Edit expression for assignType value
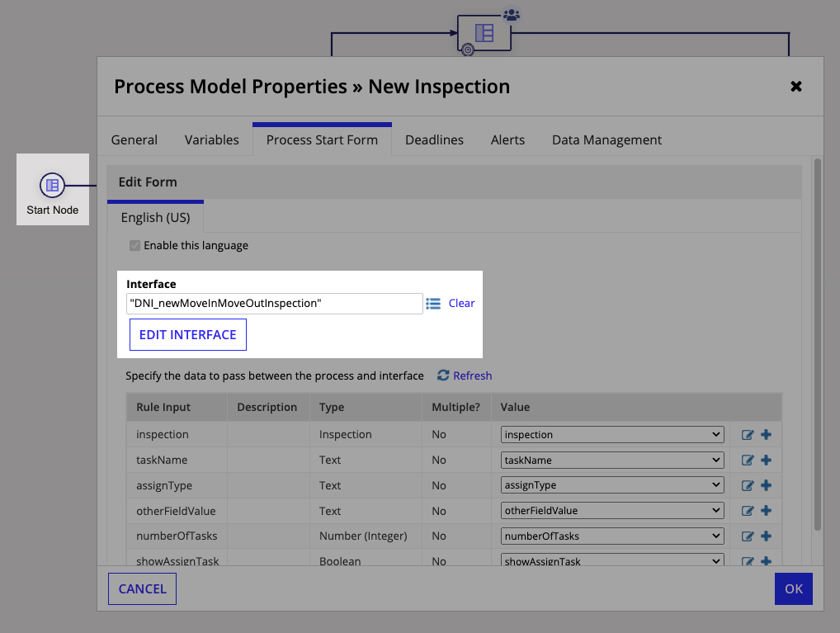This screenshot has width=840, height=633. (x=748, y=485)
